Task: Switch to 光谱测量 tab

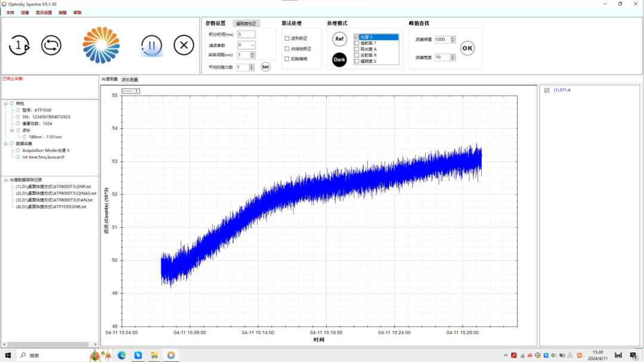Action: tap(110, 79)
